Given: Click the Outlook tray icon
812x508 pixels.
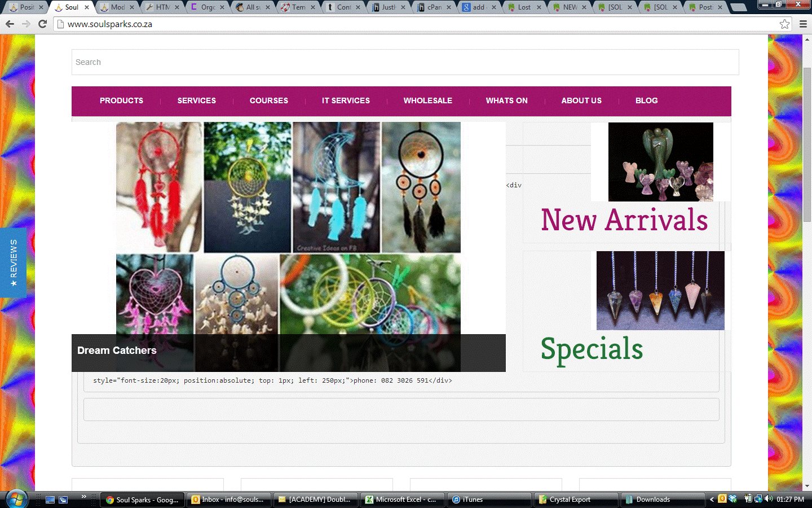Looking at the screenshot, I should pyautogui.click(x=722, y=499).
